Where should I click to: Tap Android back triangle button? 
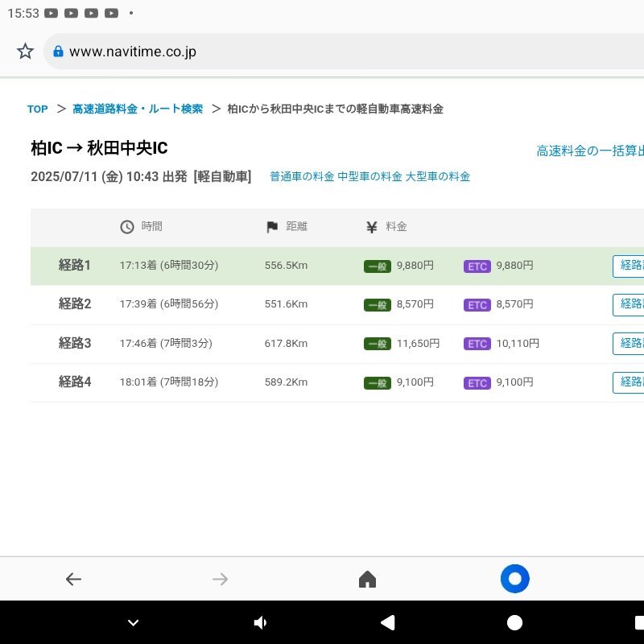pyautogui.click(x=388, y=622)
